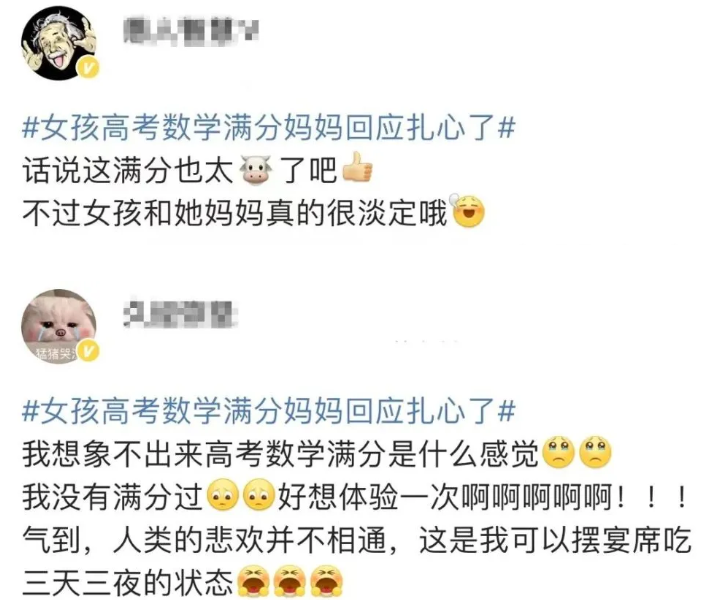Click the laughing emoji after 很淡定哦
The image size is (703, 600).
point(468,210)
